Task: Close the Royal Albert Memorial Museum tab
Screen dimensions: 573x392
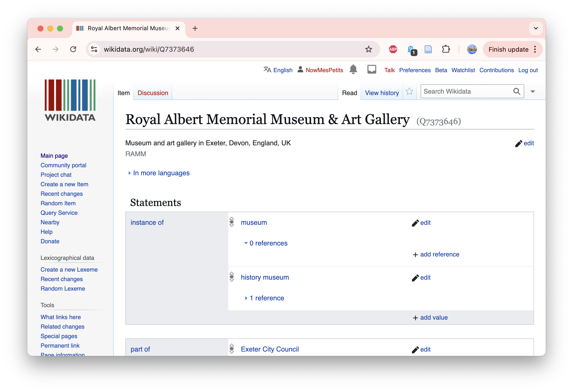Action: click(x=177, y=28)
